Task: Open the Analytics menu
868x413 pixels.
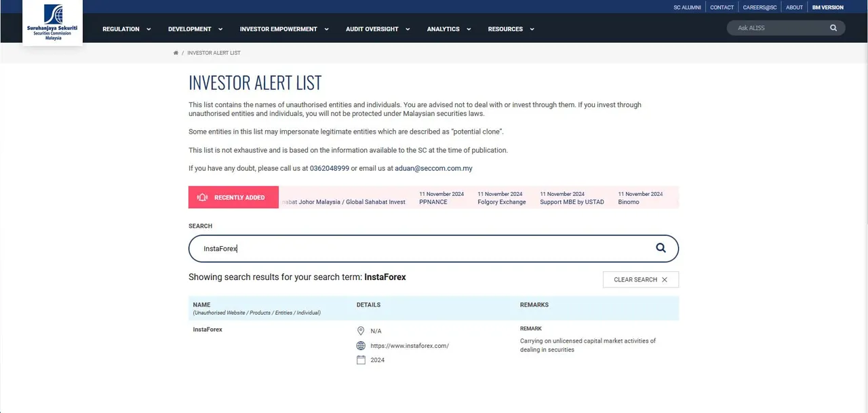Action: 443,29
